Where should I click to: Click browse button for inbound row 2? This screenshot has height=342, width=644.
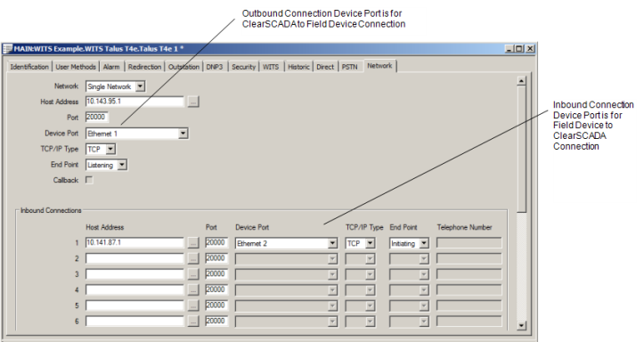(193, 258)
